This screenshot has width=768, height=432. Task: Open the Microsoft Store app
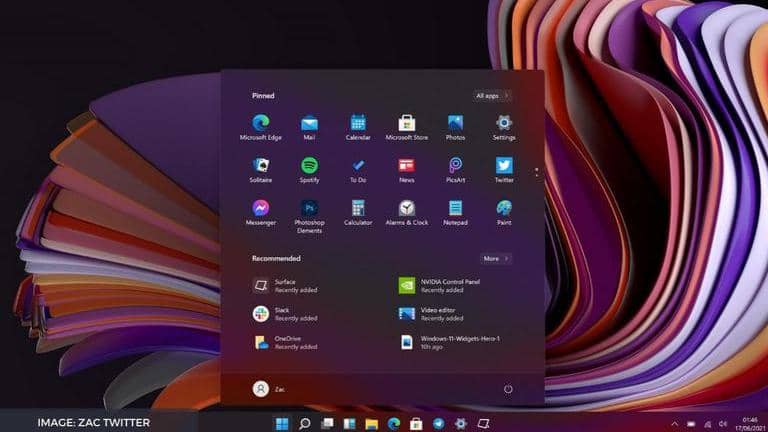click(407, 123)
